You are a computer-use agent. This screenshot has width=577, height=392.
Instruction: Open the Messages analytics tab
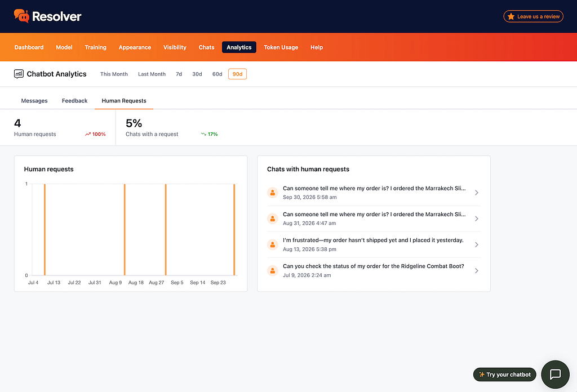[x=34, y=101]
